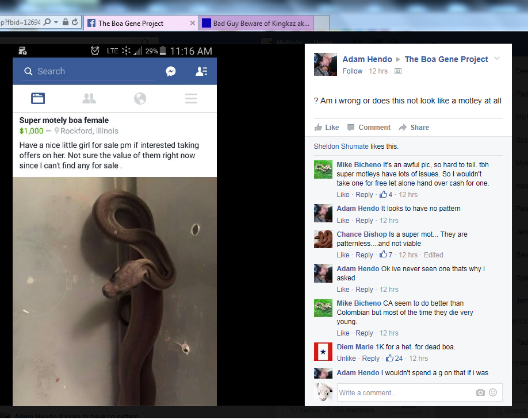Like the post
This screenshot has width=528, height=420.
(327, 128)
